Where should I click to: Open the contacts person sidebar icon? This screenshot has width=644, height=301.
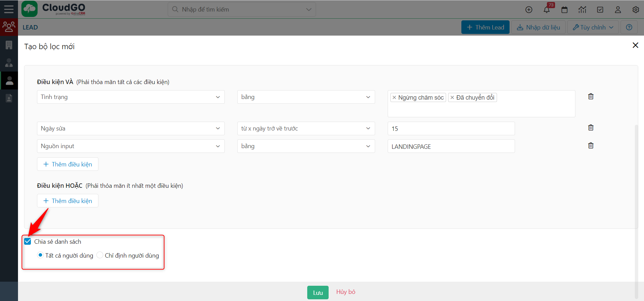[9, 63]
